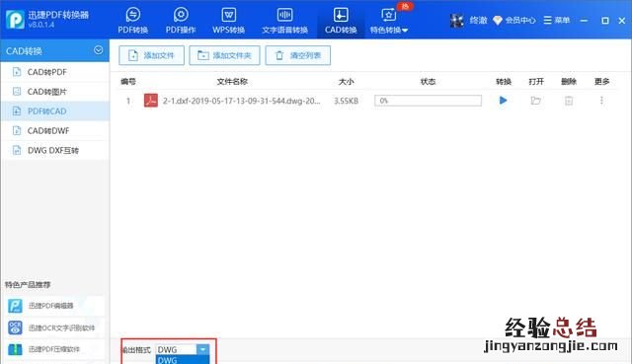Select DWG DXF互转 in sidebar

point(55,150)
